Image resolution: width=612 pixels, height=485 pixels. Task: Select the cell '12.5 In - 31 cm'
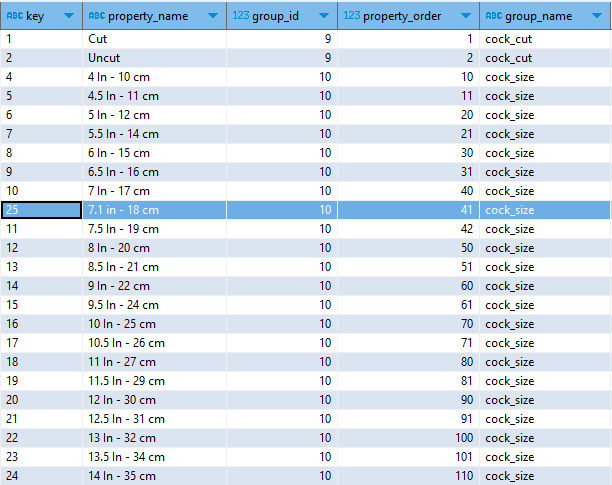coord(155,419)
